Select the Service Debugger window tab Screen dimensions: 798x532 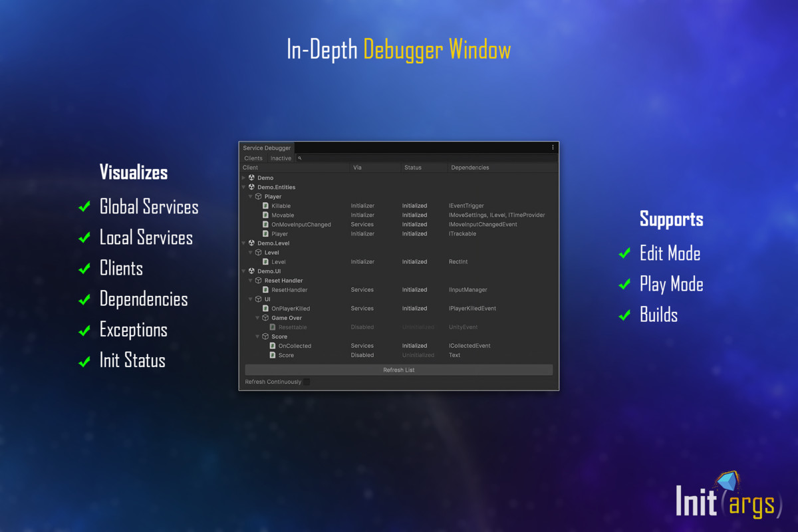[x=267, y=148]
